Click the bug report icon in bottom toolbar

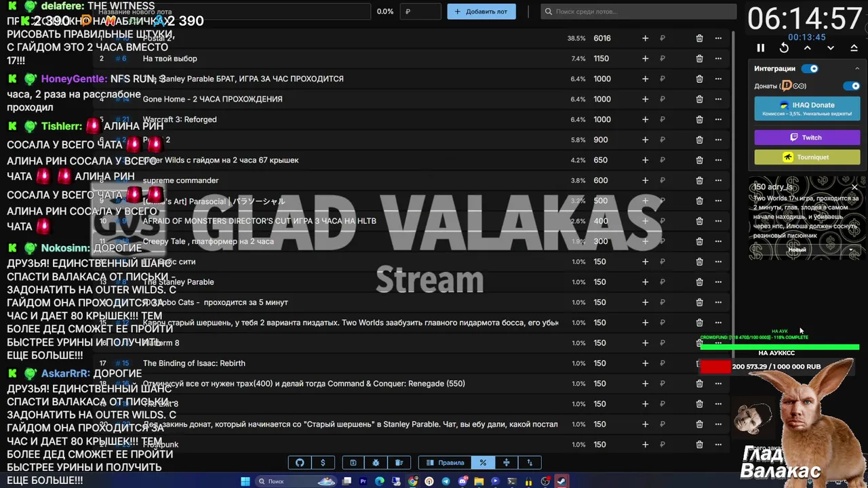376,463
